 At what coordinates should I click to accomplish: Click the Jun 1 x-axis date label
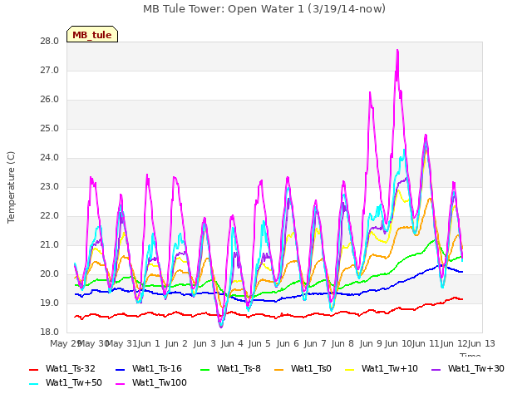[149, 344]
